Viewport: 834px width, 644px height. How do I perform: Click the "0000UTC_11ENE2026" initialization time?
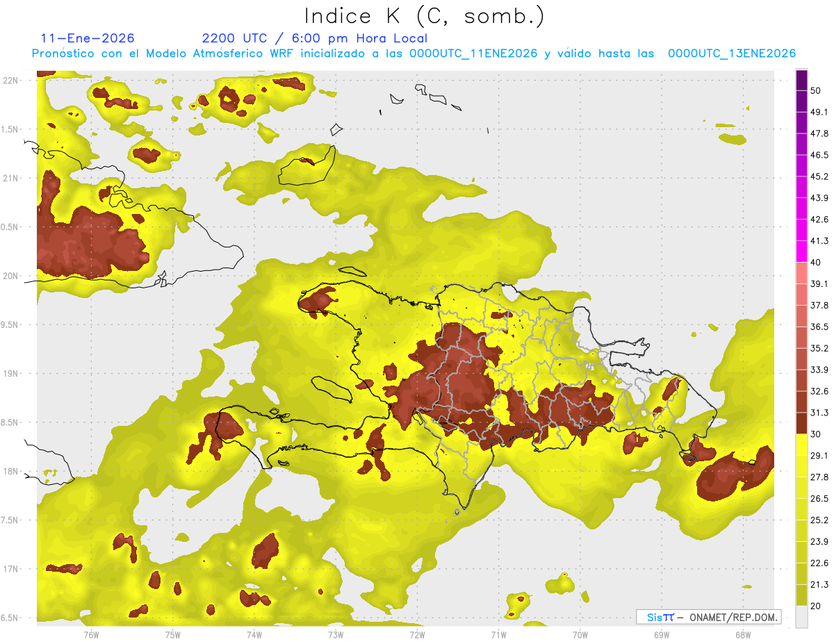[x=473, y=53]
